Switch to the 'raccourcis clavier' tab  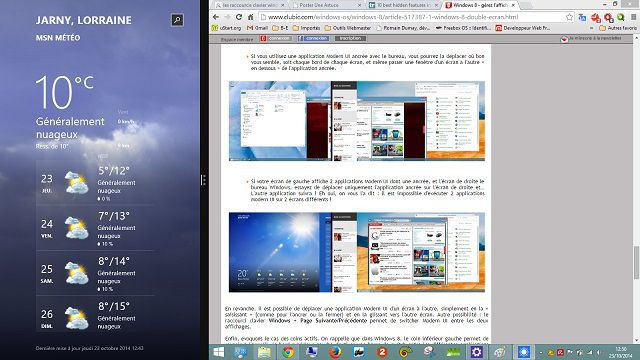pos(250,5)
